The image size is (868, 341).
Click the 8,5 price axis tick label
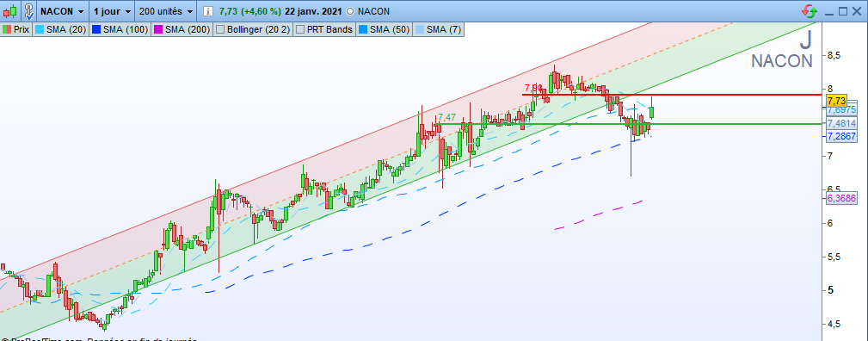834,55
